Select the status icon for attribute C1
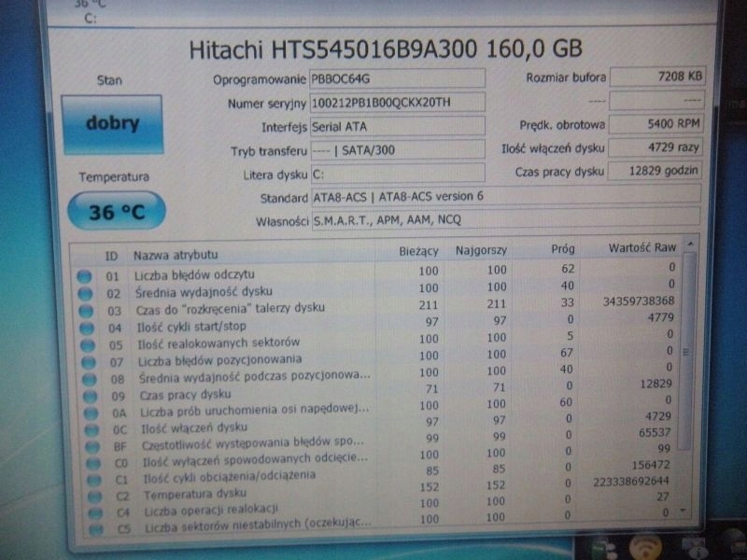The height and width of the screenshot is (560, 747). pos(94,480)
